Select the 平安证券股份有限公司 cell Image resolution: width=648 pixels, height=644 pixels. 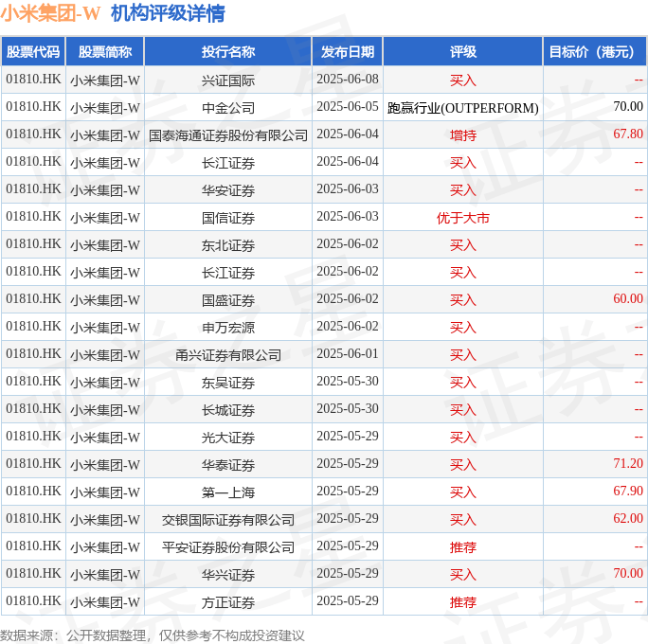228,546
